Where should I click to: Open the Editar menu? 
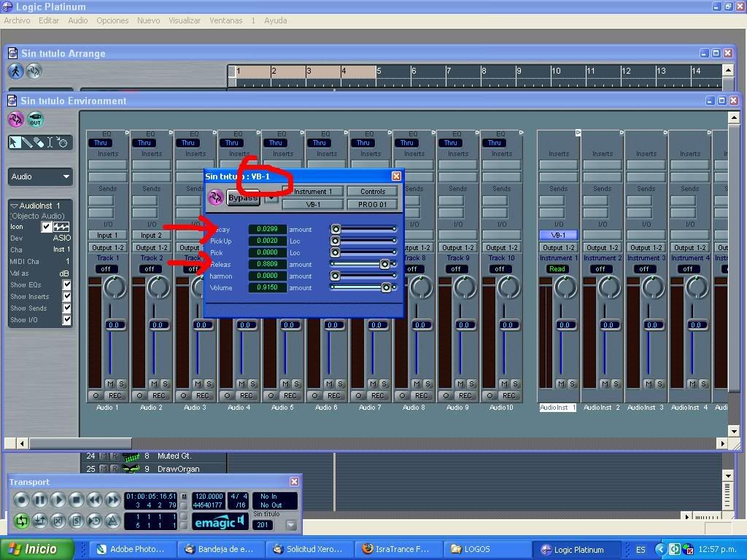(x=49, y=20)
